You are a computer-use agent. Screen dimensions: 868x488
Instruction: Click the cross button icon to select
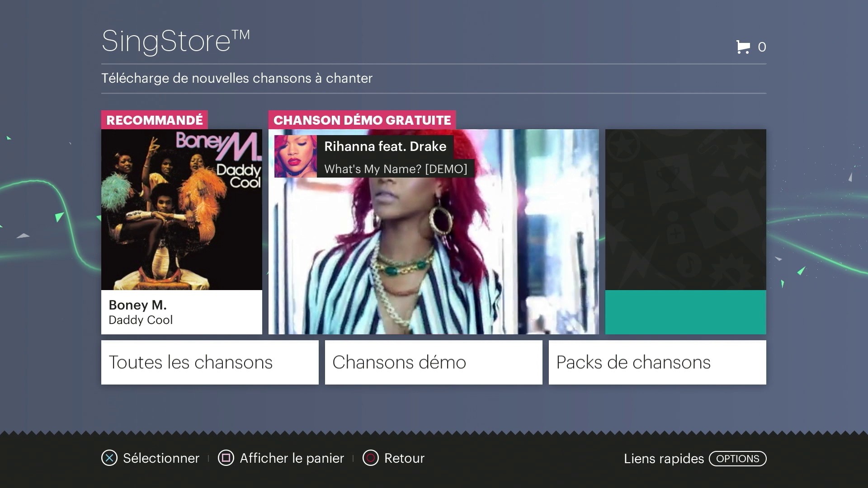[108, 458]
